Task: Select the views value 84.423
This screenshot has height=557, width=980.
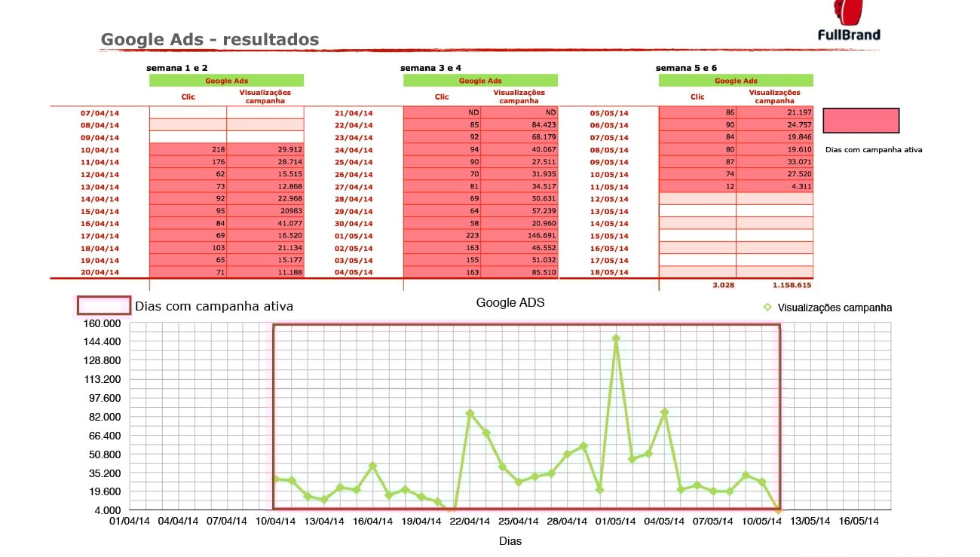Action: click(x=543, y=125)
